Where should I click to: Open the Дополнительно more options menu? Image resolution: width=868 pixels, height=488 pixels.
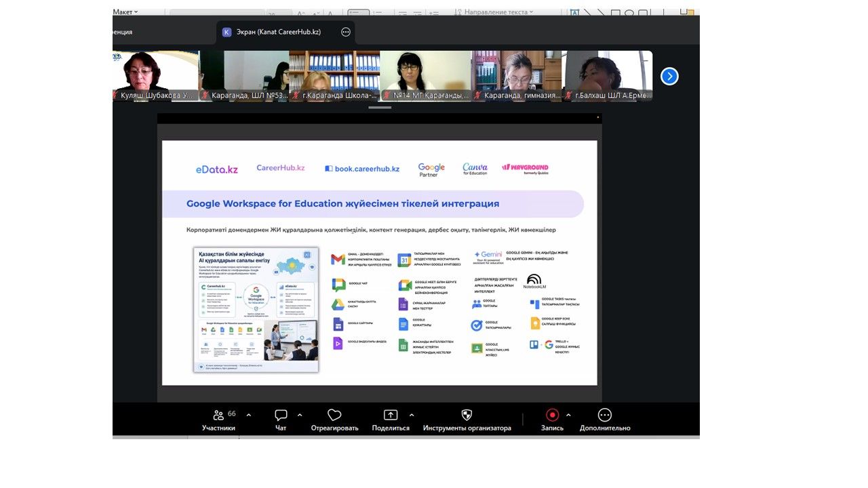click(x=605, y=420)
